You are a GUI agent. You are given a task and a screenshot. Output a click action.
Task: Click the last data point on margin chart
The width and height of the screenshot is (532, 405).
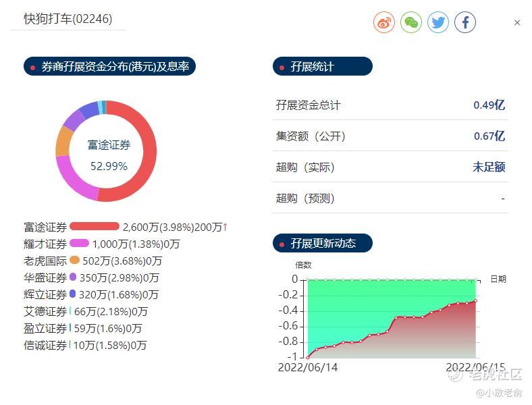pos(475,301)
